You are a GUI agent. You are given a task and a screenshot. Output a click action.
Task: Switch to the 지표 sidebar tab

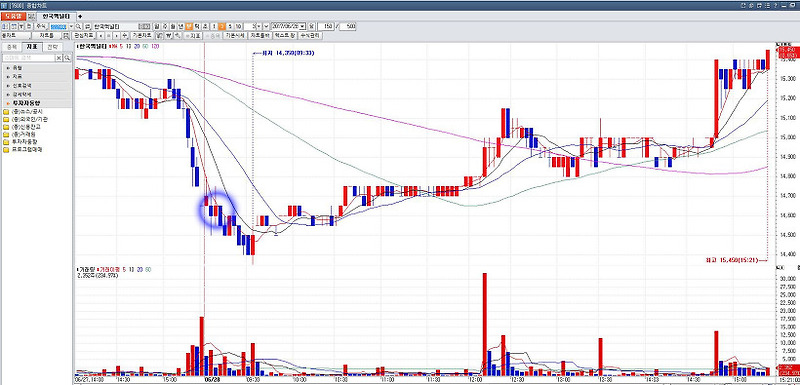pos(33,47)
